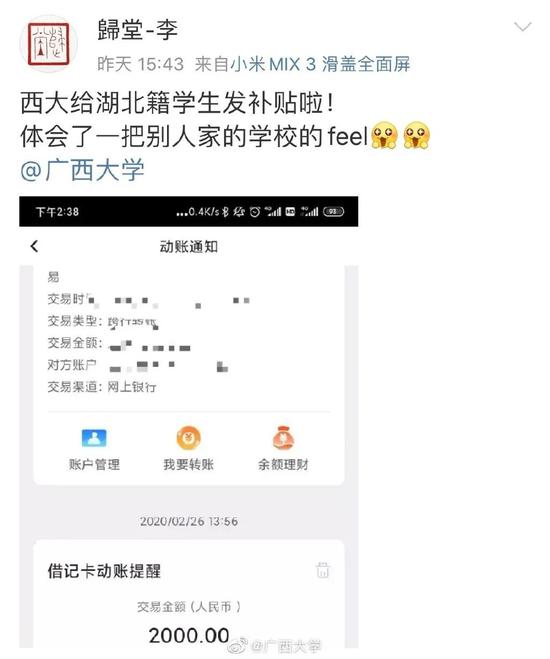Image resolution: width=550 pixels, height=659 pixels.
Task: Click the 动账通知 page title
Action: (189, 246)
